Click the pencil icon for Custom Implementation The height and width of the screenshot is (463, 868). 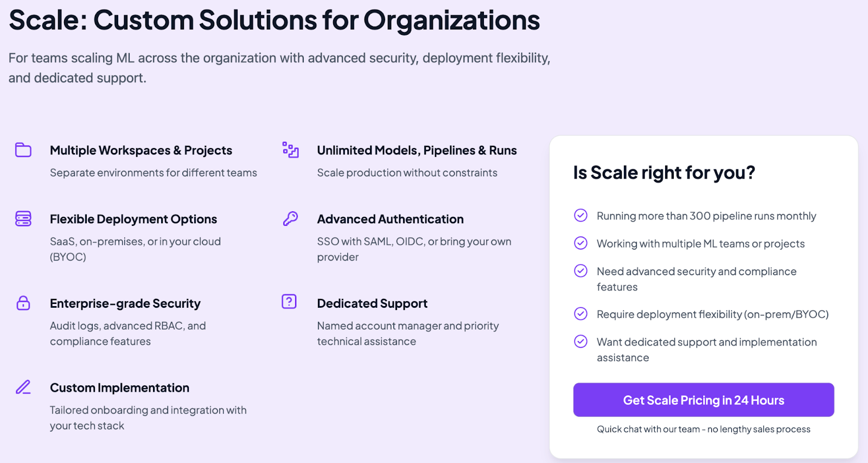pyautogui.click(x=23, y=387)
